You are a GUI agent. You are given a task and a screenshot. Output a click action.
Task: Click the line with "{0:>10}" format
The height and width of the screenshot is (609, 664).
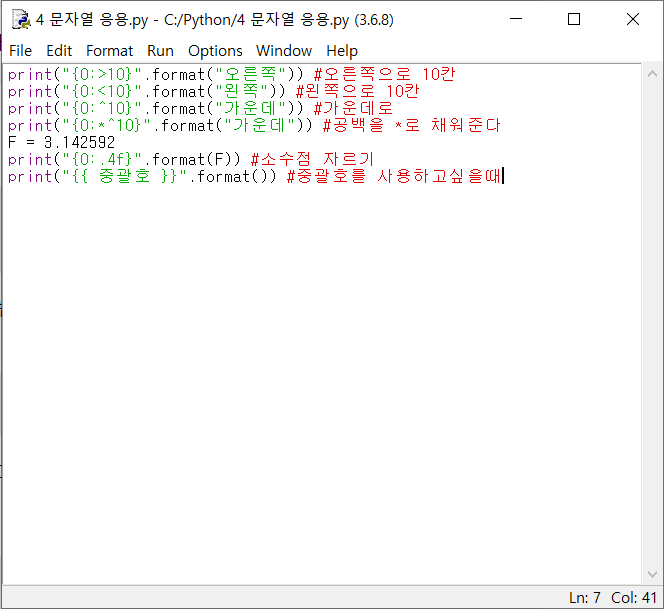coord(231,75)
